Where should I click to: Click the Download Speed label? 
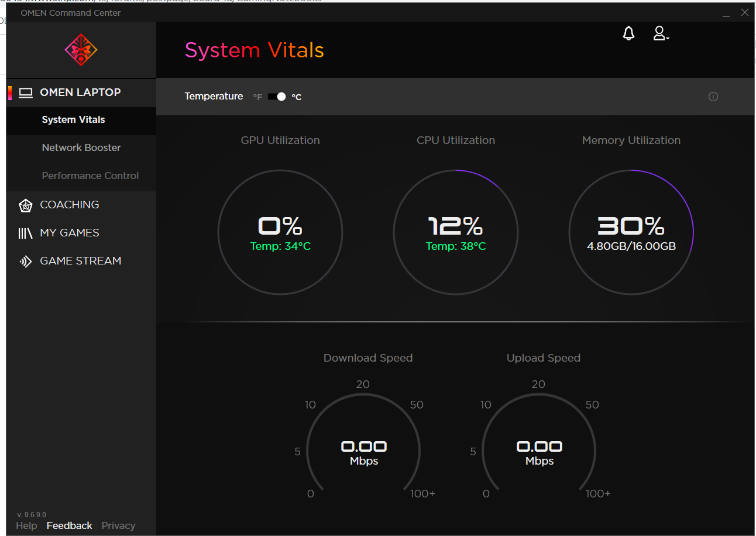click(x=368, y=358)
